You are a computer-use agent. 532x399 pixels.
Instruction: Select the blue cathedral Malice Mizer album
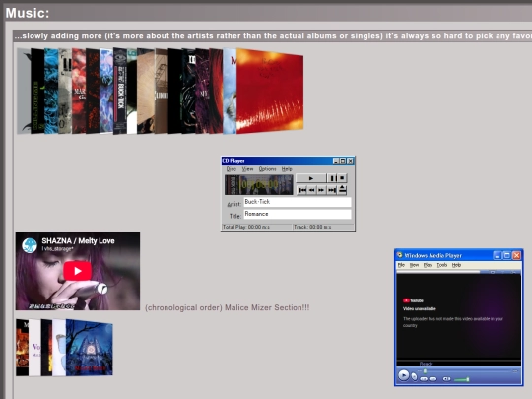tap(90, 348)
